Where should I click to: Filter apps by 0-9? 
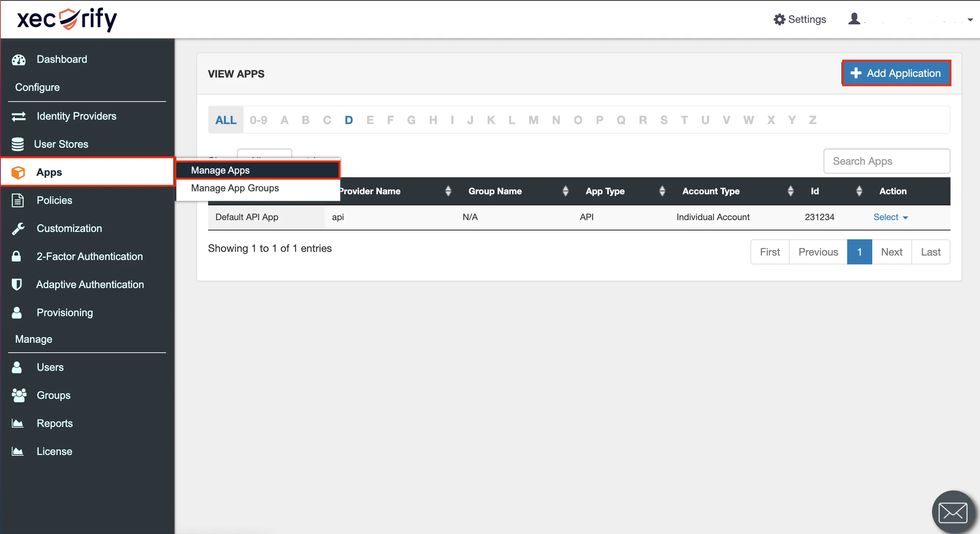pyautogui.click(x=258, y=120)
